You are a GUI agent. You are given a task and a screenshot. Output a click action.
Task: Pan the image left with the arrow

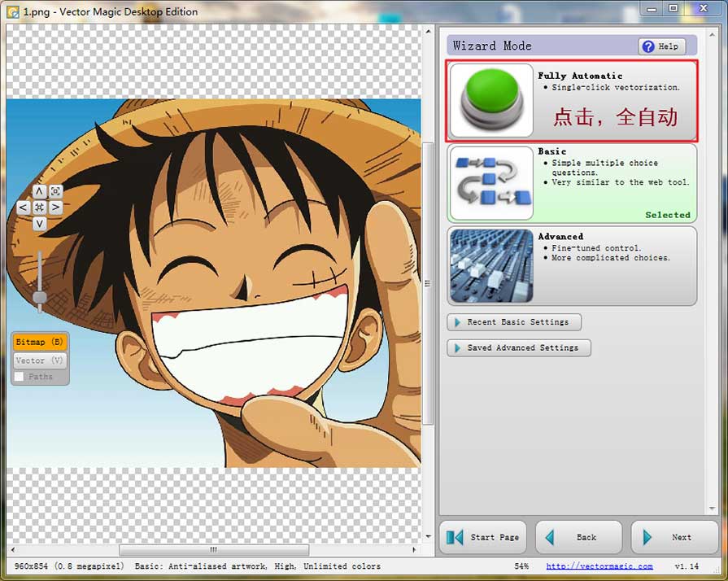(x=23, y=207)
